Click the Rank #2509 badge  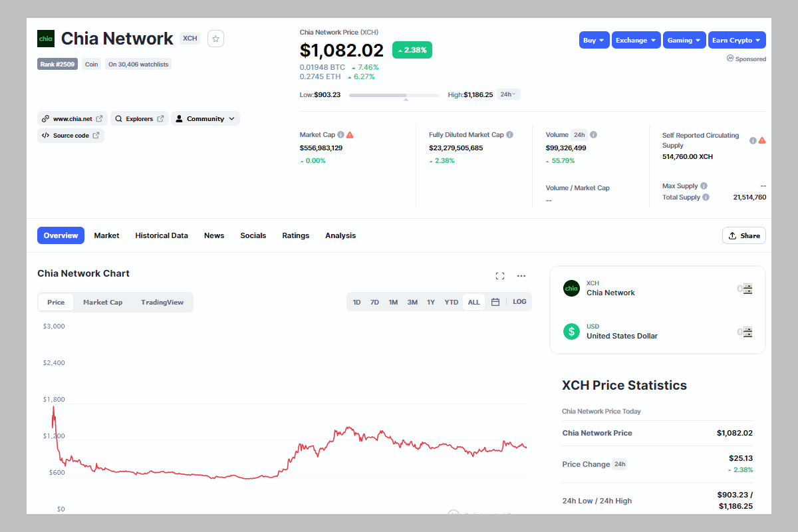pyautogui.click(x=57, y=65)
